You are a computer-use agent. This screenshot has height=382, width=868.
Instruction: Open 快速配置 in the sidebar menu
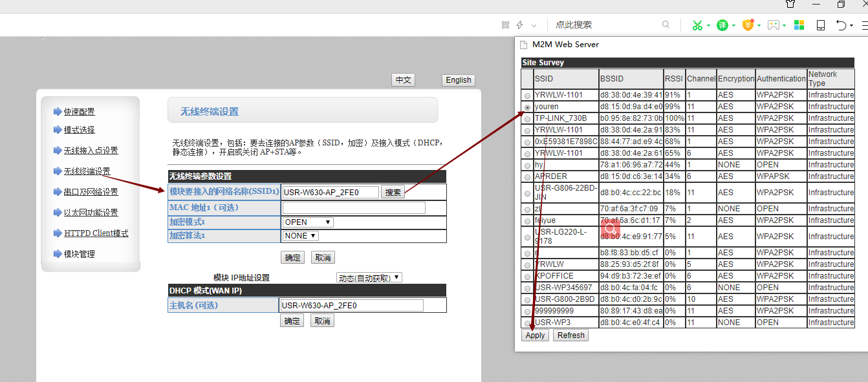point(79,112)
